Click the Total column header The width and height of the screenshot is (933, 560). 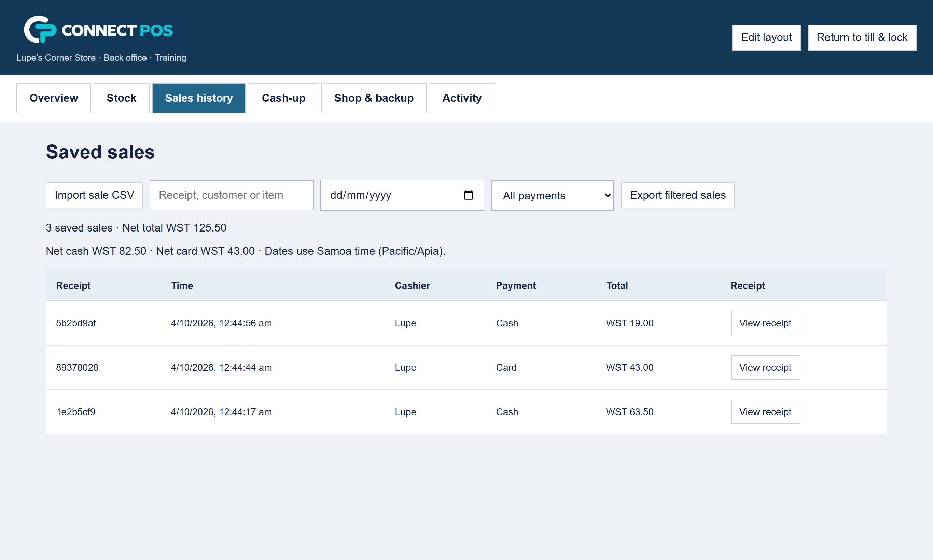(x=617, y=286)
